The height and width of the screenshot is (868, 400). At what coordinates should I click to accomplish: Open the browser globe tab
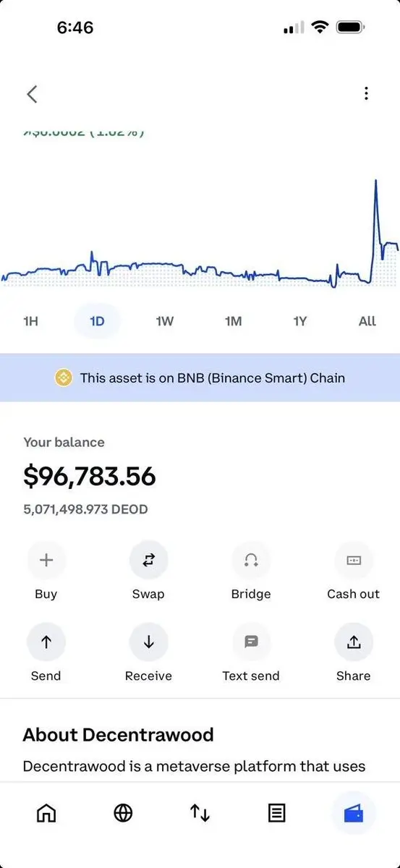tap(123, 813)
